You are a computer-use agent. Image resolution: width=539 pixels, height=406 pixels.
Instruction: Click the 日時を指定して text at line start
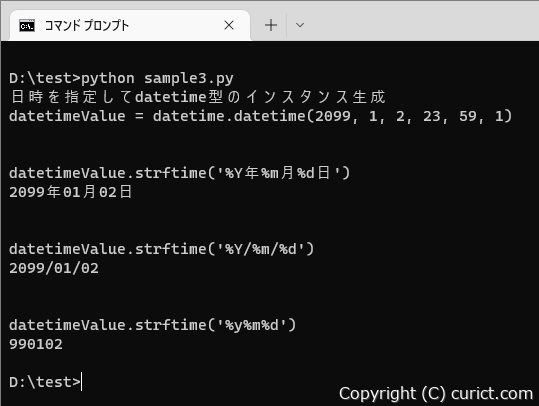tap(72, 97)
